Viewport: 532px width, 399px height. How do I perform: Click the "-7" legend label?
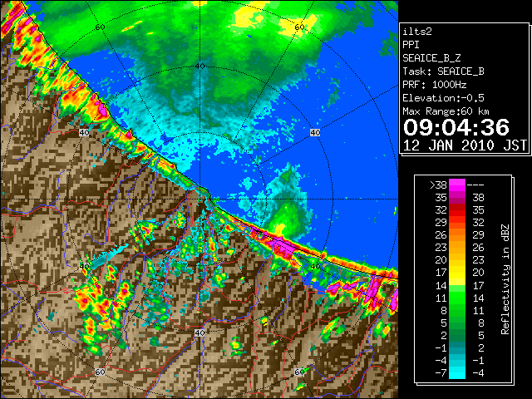pos(441,372)
